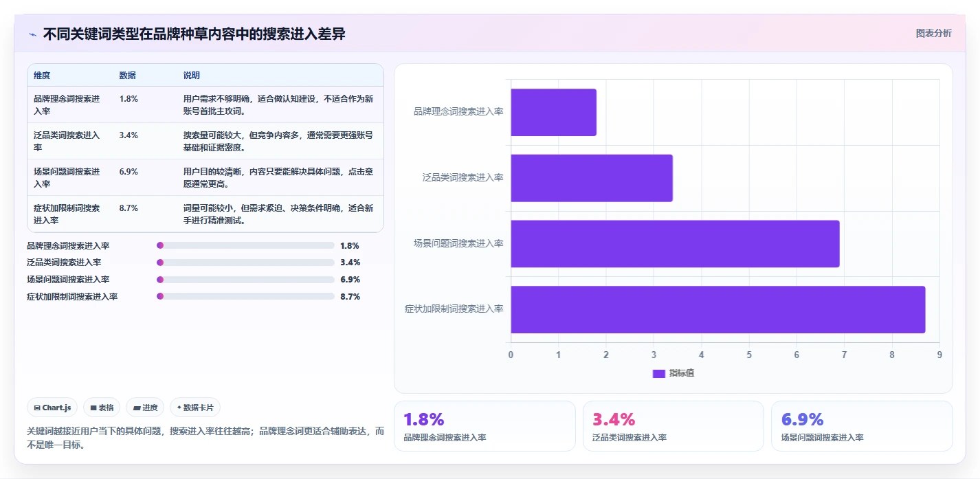Click the summary note starting 关键词越接近
The image size is (980, 479).
coord(205,438)
